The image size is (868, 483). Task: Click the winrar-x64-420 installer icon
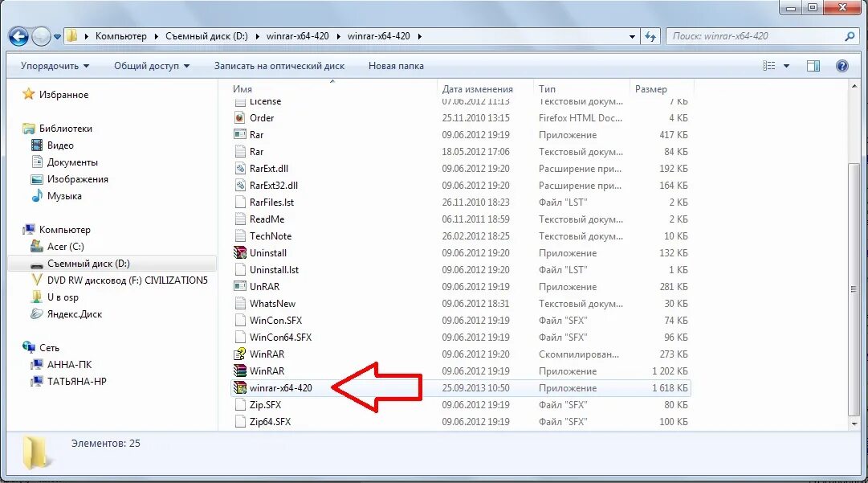[x=240, y=388]
